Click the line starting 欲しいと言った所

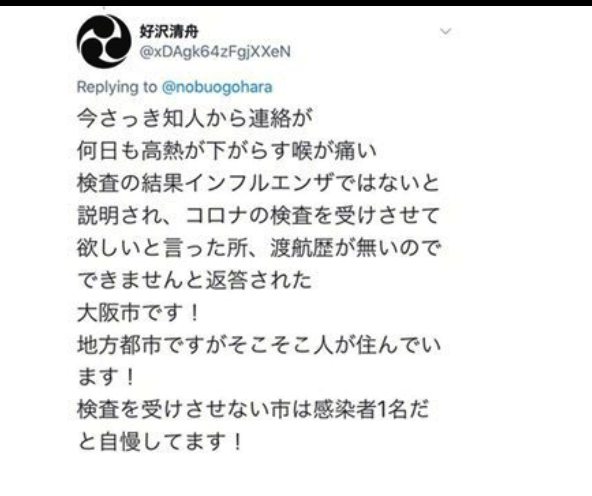259,248
